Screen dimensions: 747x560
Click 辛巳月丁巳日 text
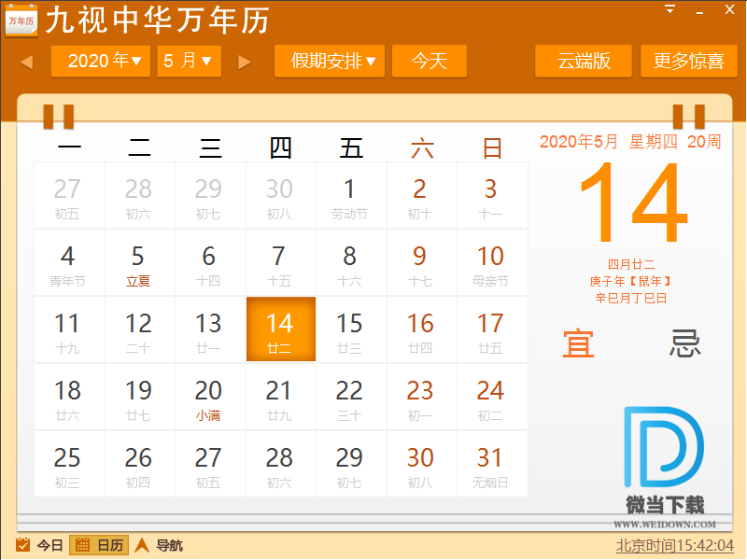631,298
